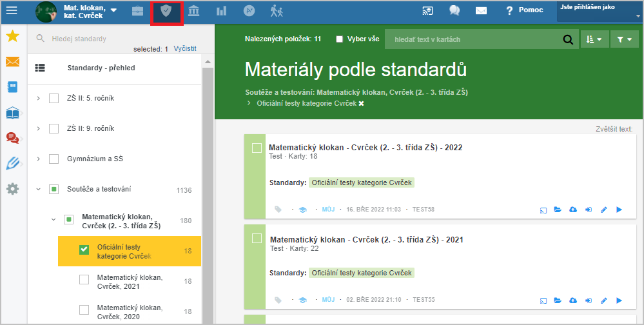Collapse Matematický klokan, Cvrček (2.-3. třída) node
644x325 pixels.
(x=54, y=219)
